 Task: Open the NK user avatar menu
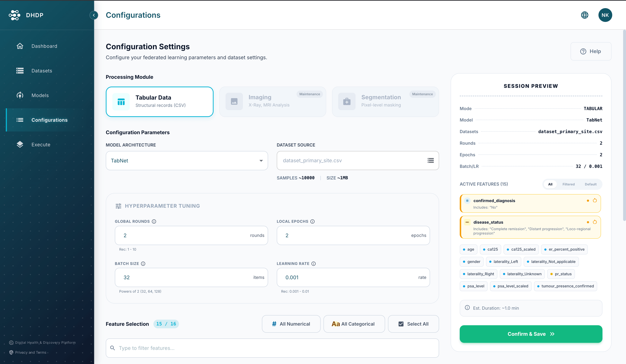pyautogui.click(x=605, y=15)
